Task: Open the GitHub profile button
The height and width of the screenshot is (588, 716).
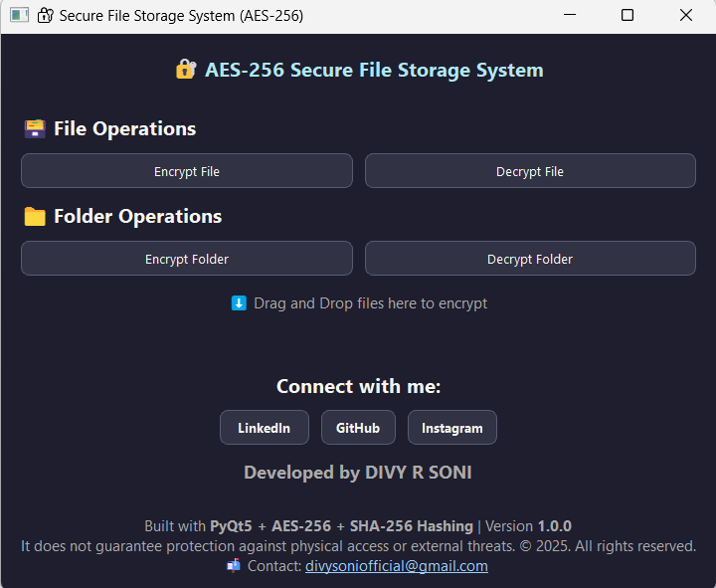Action: (x=358, y=428)
